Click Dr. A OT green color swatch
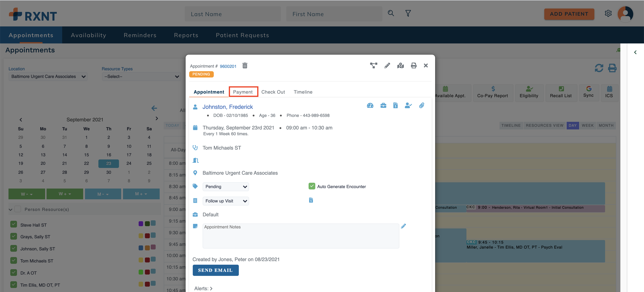Screen dimensions: 644x292 [141, 272]
